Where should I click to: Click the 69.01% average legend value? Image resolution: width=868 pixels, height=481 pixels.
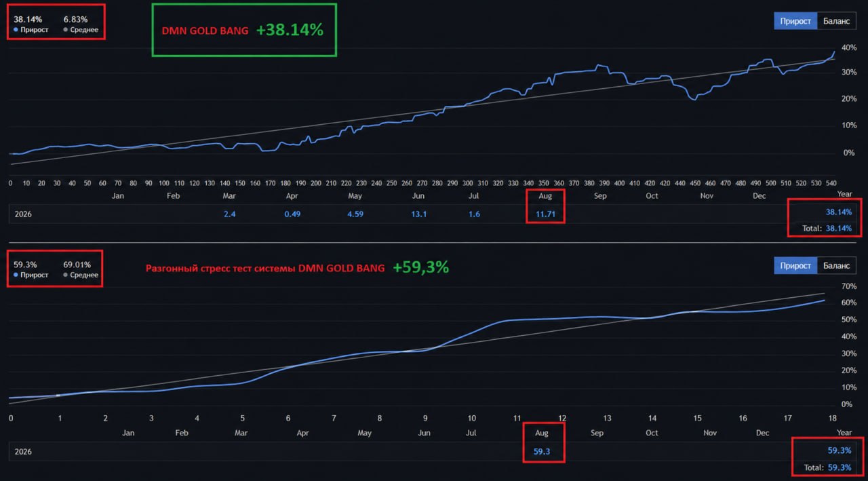(79, 264)
